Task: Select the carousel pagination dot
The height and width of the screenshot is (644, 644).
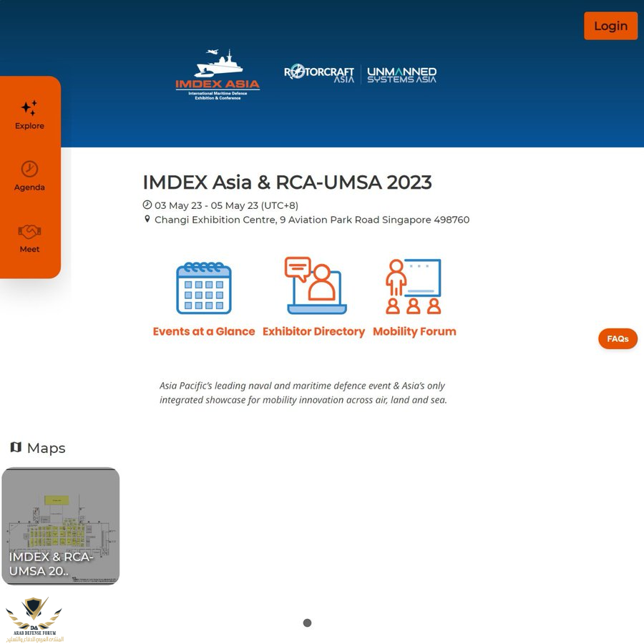Action: tap(307, 623)
